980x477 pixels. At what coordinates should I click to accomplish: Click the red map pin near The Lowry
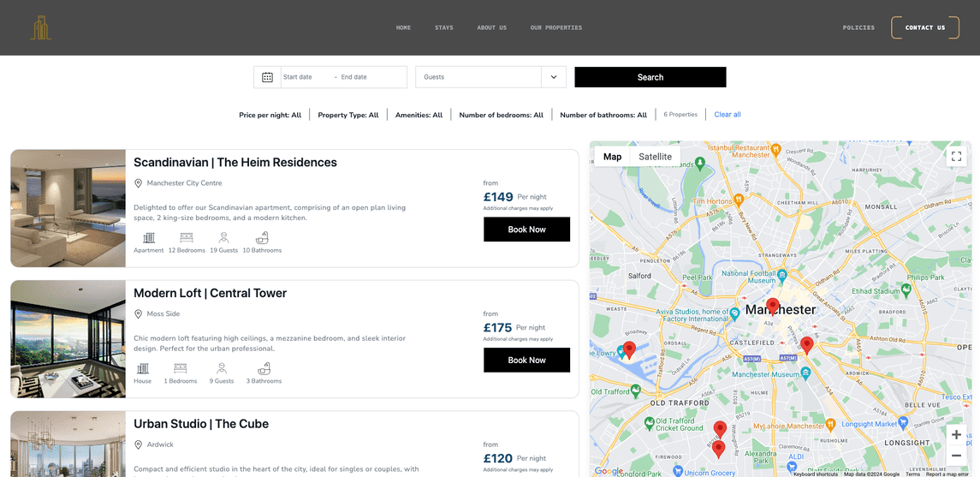[x=629, y=349]
